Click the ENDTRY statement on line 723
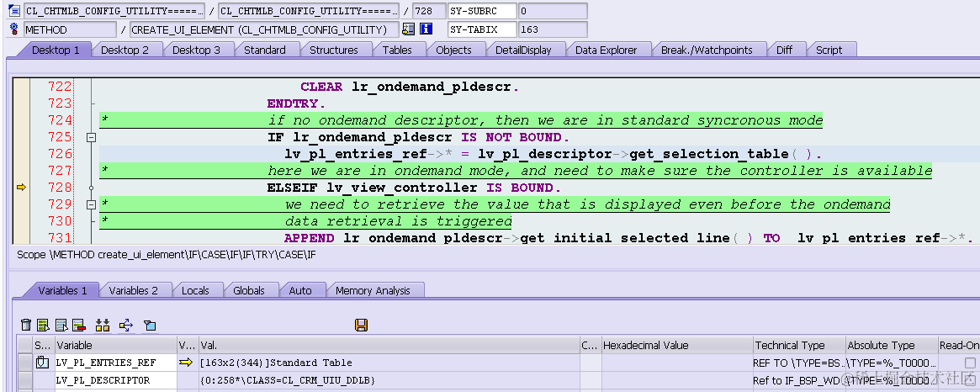Viewport: 980px width, 392px height. coord(296,103)
